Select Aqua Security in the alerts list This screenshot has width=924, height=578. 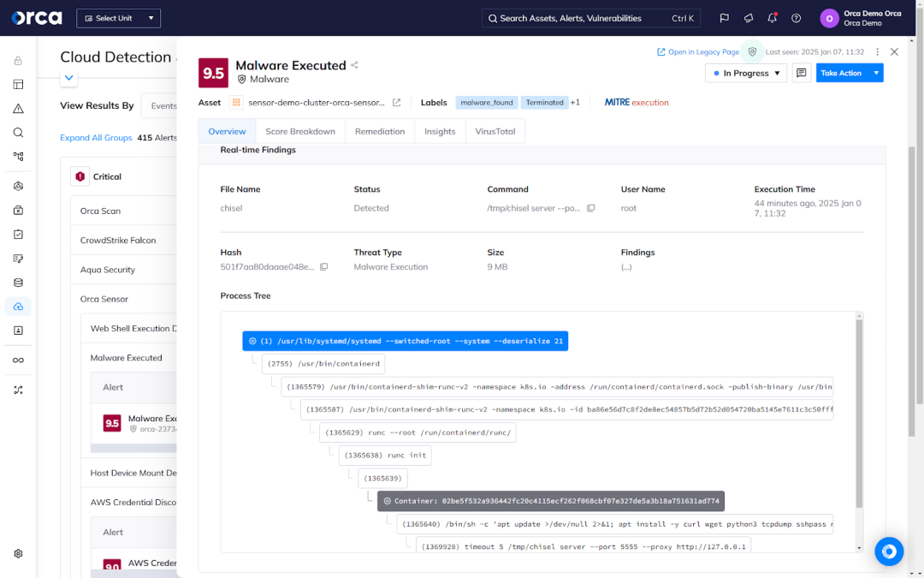coord(124,270)
